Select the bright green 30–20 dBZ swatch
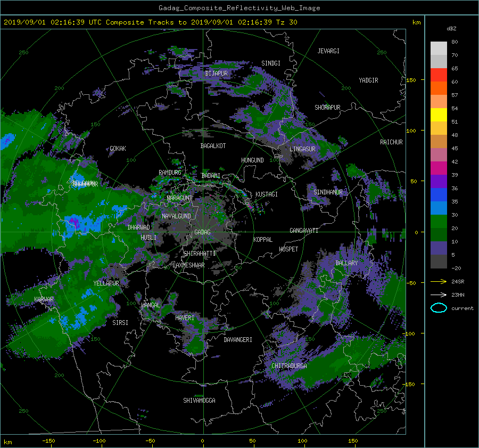The image size is (479, 448). [x=439, y=222]
